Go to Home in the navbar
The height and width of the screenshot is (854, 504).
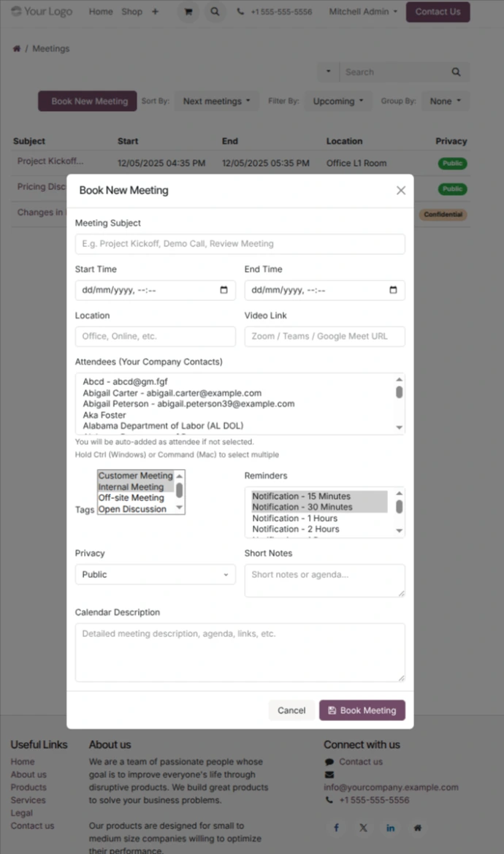click(101, 12)
